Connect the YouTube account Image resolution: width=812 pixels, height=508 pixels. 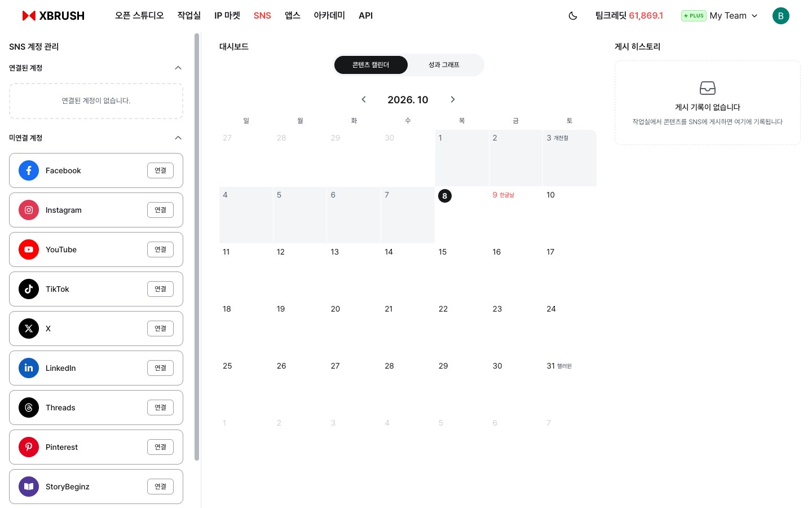160,249
